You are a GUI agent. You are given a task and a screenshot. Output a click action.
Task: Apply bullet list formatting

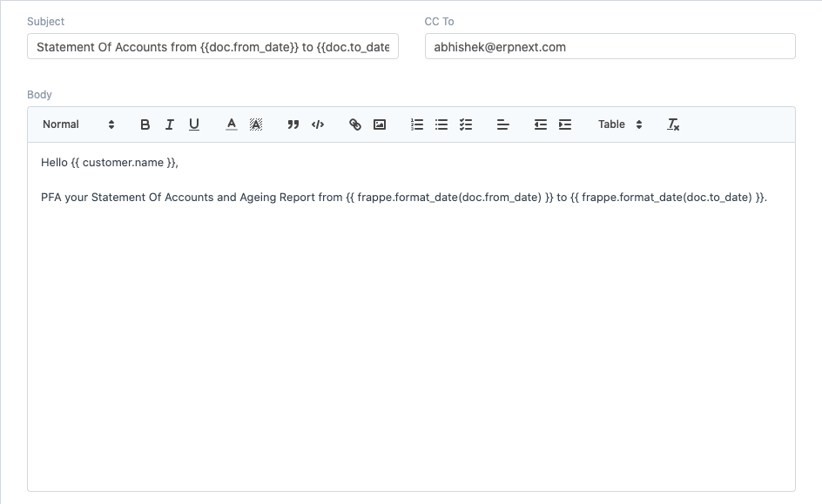pos(441,124)
